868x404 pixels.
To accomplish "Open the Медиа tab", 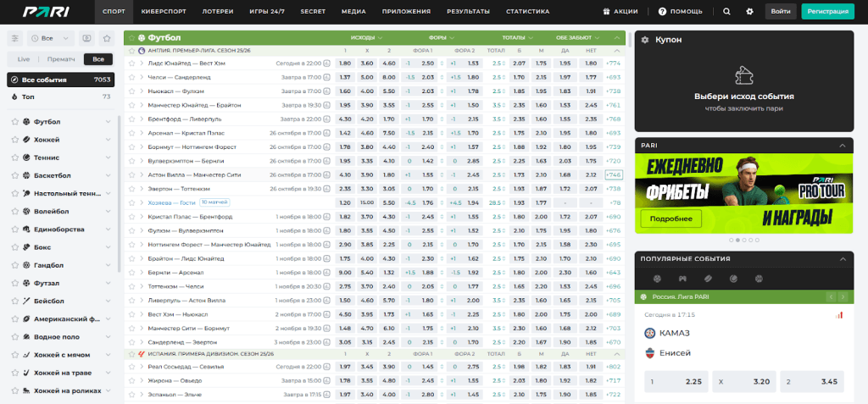I will pos(353,11).
